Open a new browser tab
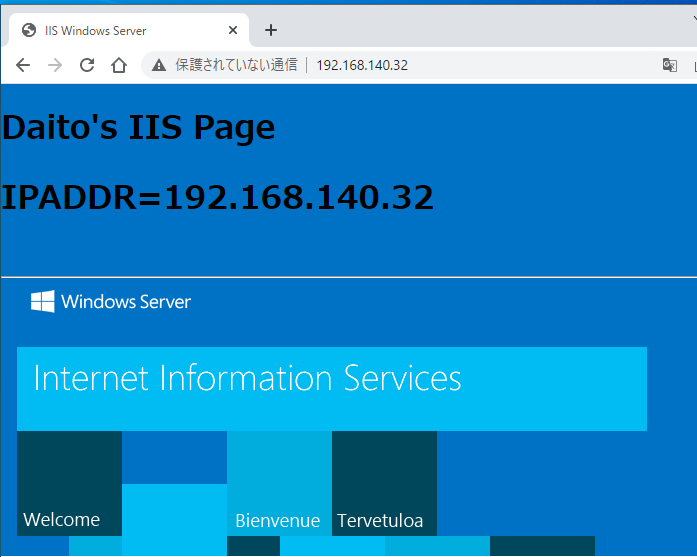 click(271, 30)
